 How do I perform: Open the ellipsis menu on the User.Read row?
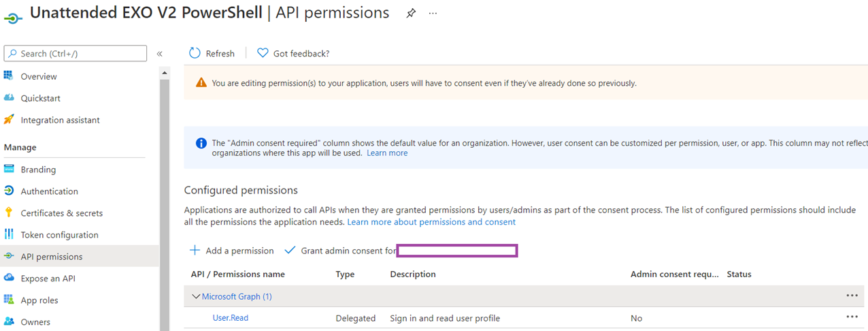852,317
